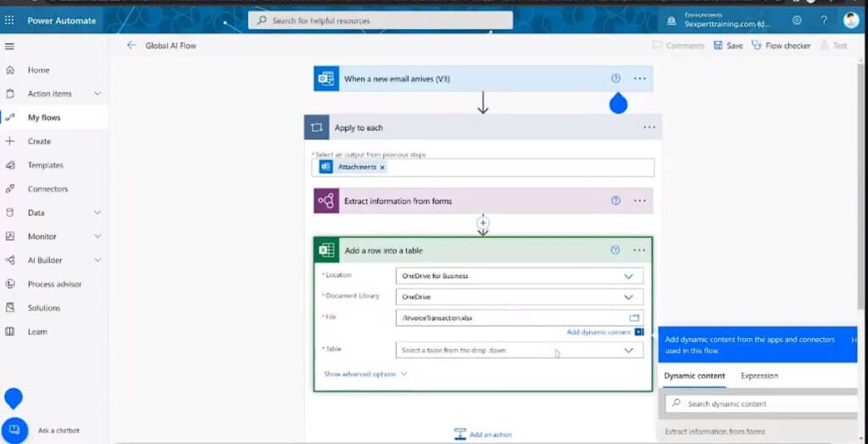Open ellipsis menu of Extract information from forms
The width and height of the screenshot is (868, 444).
[639, 201]
